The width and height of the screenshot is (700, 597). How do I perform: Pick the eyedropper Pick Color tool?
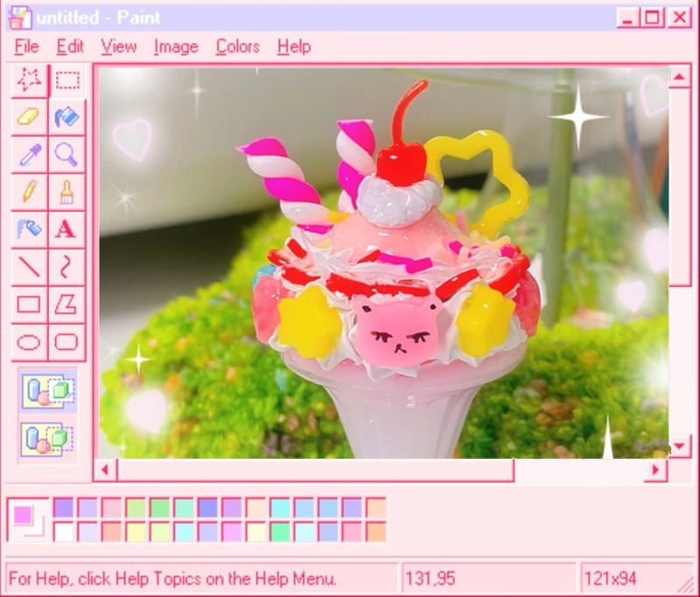click(30, 155)
